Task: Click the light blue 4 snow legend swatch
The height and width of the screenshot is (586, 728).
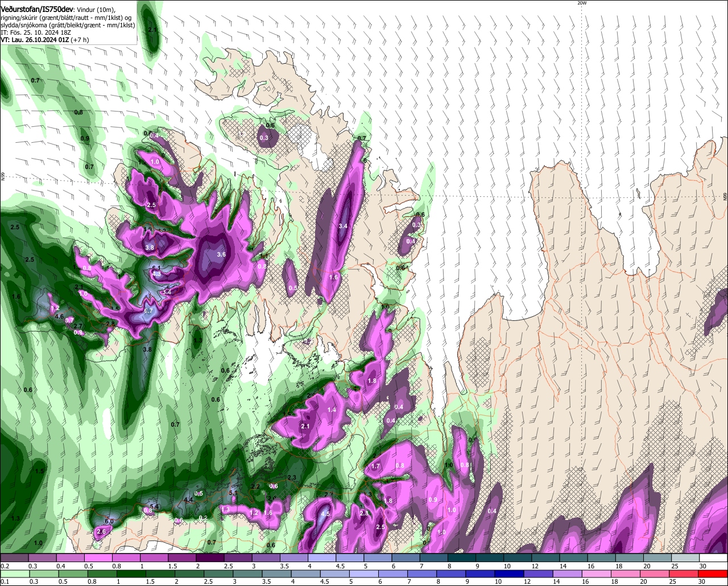Action: (321, 558)
